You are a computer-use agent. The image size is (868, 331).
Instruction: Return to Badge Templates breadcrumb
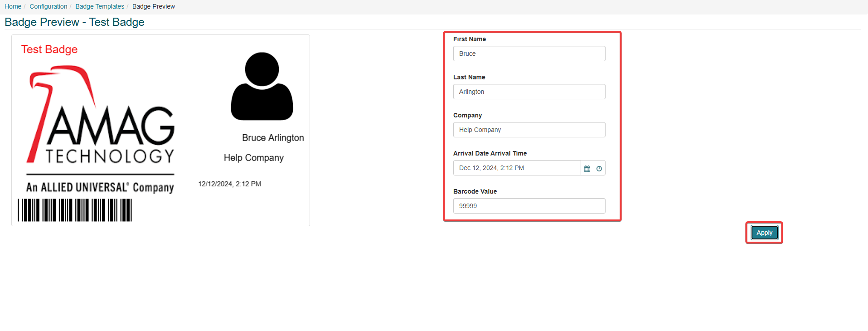[100, 6]
